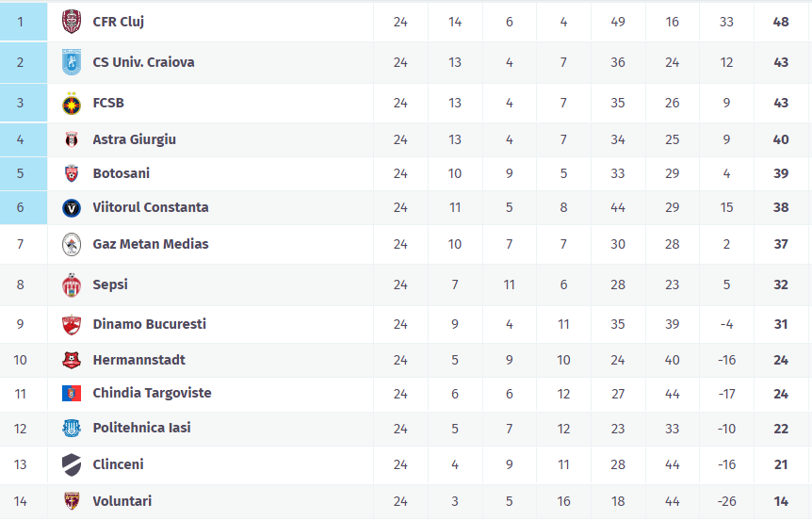
Task: Click the position 1 rank cell
Action: 21,21
